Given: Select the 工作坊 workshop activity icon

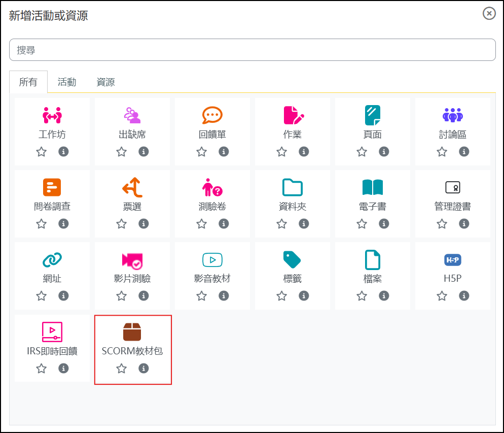Looking at the screenshot, I should click(x=52, y=115).
